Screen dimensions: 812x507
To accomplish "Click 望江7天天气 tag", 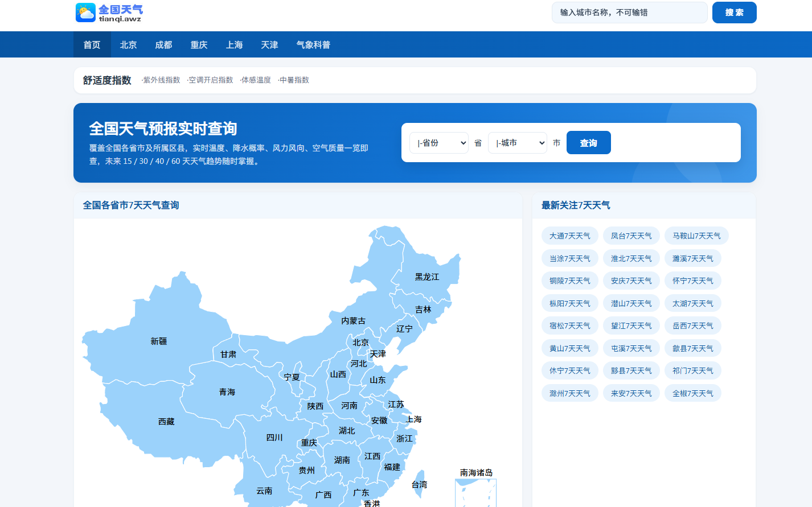I will (x=631, y=325).
